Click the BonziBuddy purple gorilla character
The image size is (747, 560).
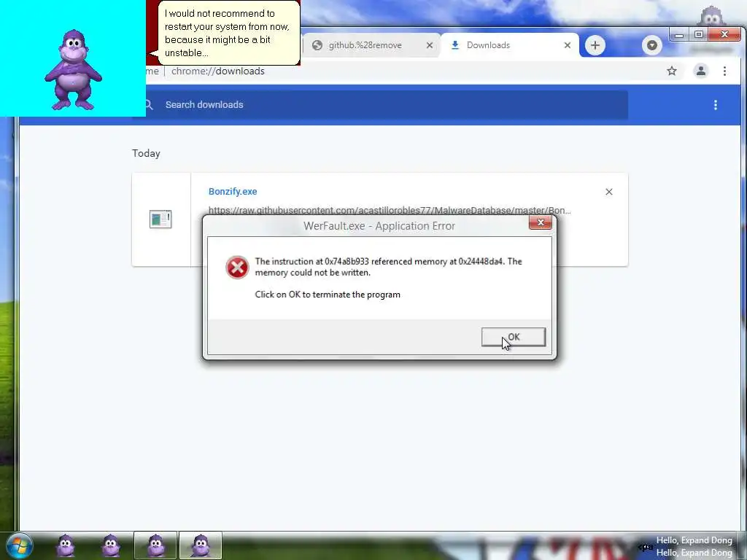click(73, 69)
